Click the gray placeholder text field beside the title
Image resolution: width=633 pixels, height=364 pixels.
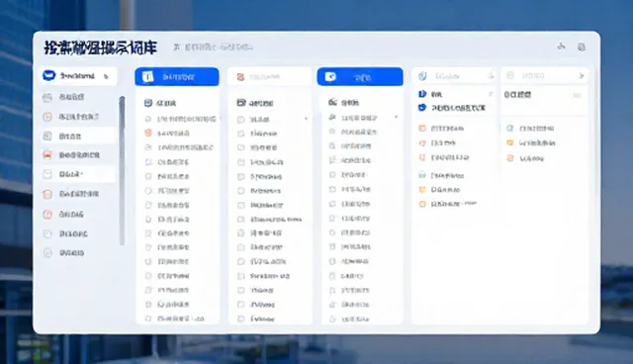click(214, 47)
